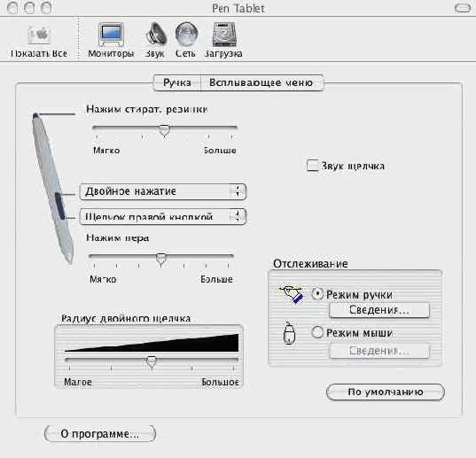
Task: Select the Режим ручки radio button
Action: click(317, 294)
